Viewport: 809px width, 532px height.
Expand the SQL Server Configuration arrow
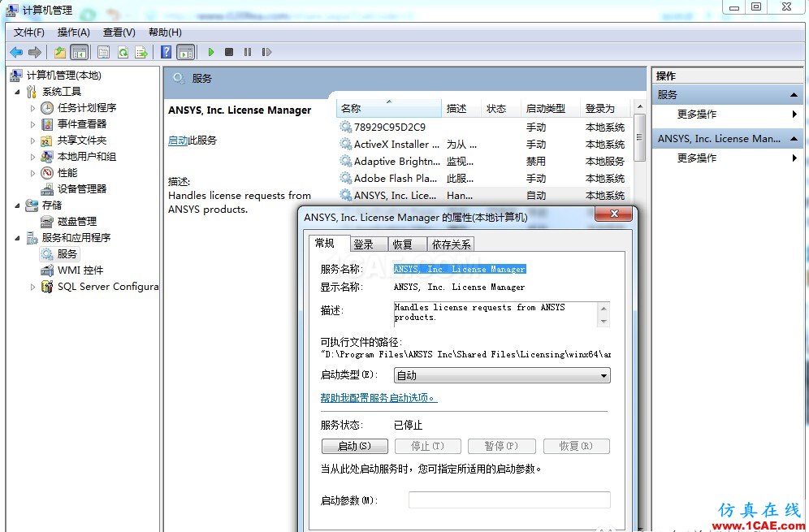32,287
